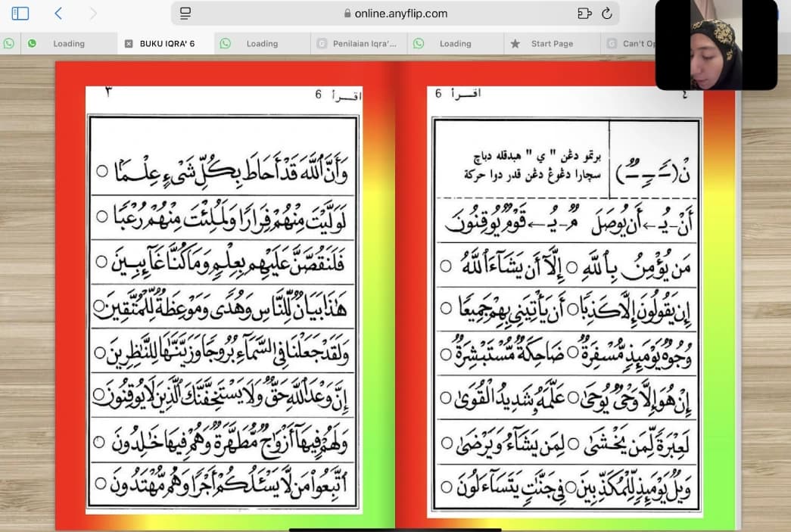Click the phrase 'في جنات يتساءلون'
This screenshot has width=791, height=532.
(x=510, y=487)
